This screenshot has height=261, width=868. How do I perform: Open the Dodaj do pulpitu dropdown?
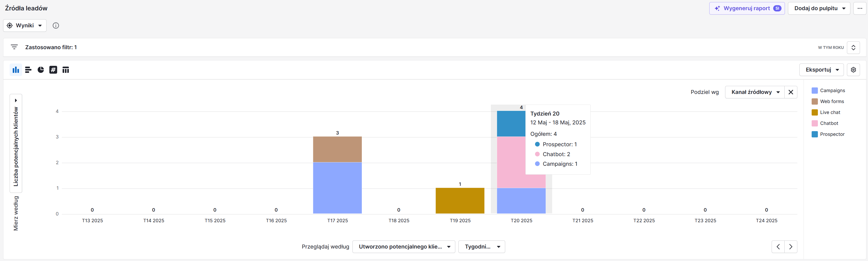pyautogui.click(x=819, y=8)
